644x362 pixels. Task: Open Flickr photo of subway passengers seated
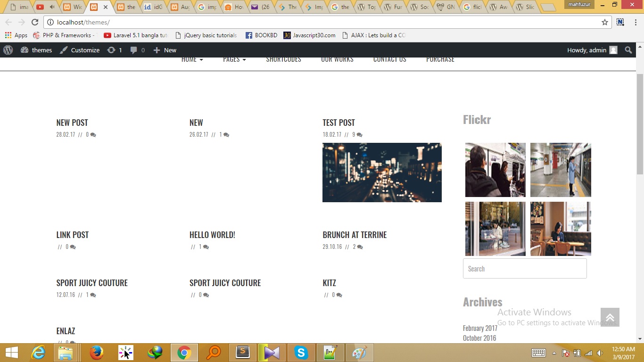tap(495, 170)
